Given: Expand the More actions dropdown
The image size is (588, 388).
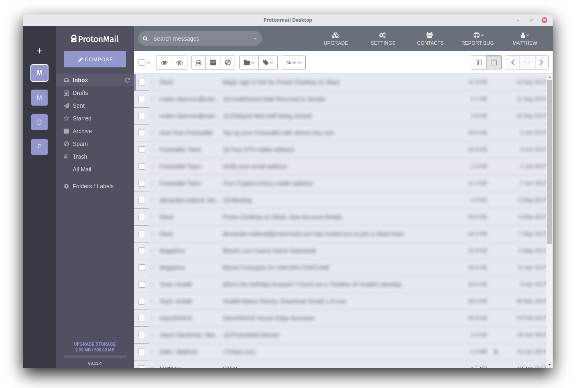Looking at the screenshot, I should tap(294, 62).
